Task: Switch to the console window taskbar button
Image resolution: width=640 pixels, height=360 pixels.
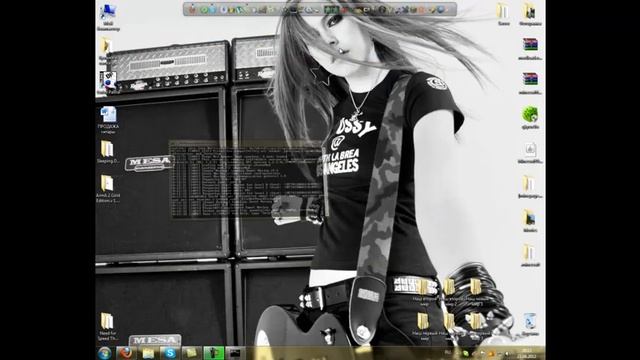Action: tap(236, 353)
